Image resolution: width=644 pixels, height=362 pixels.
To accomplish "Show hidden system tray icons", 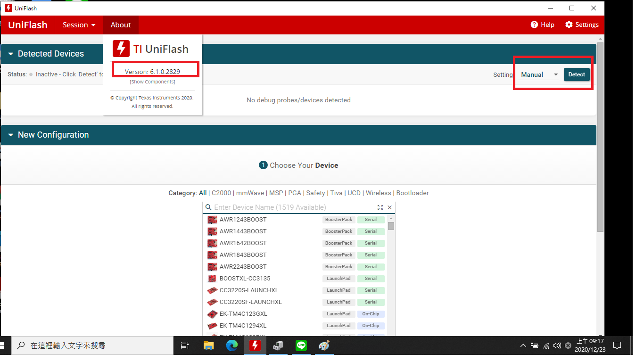I will 523,346.
